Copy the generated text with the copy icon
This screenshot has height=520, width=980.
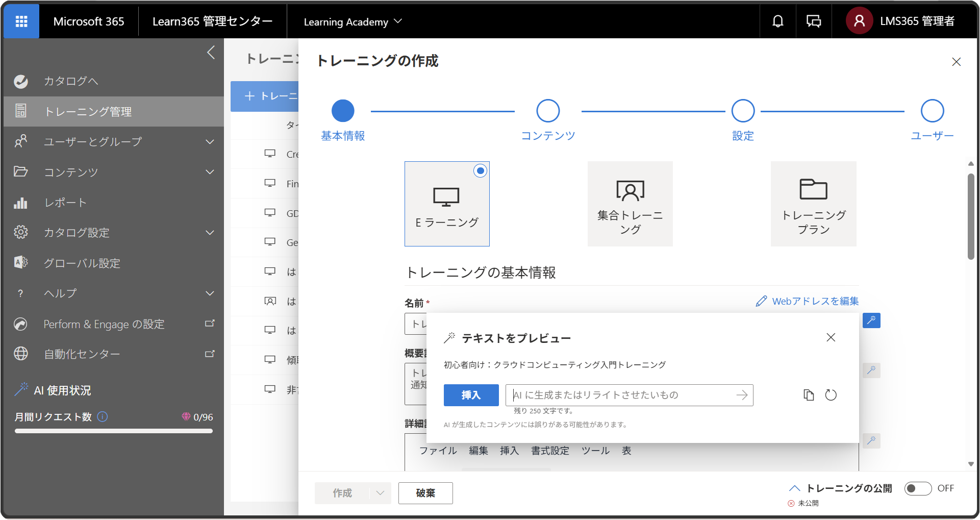[809, 395]
